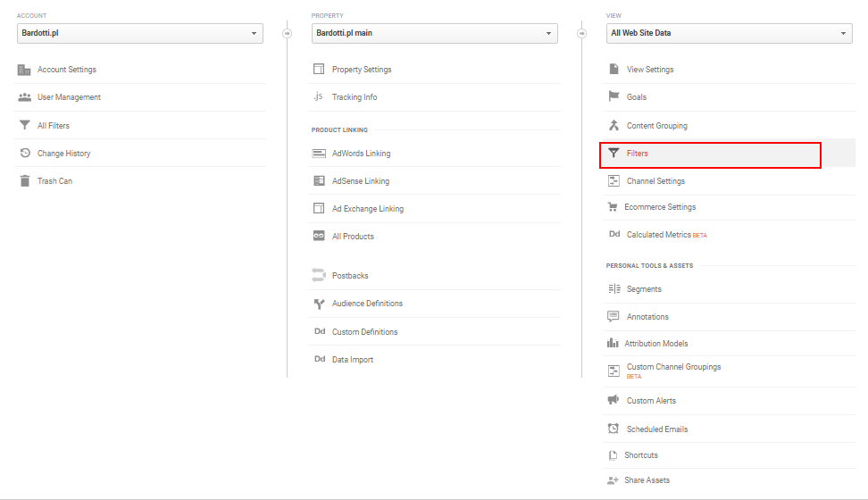This screenshot has height=500, width=868.
Task: Open the Bardotti.pl account dropdown
Action: click(x=140, y=33)
